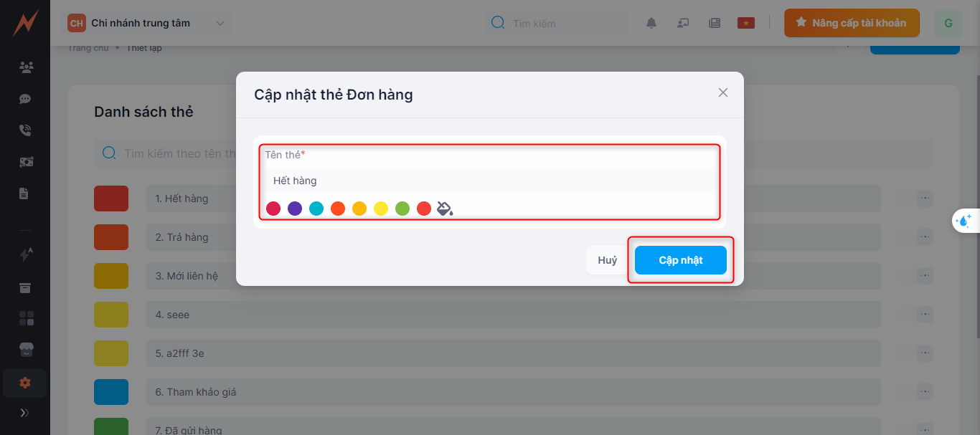Click the Huỷ button
This screenshot has height=435, width=980.
607,260
